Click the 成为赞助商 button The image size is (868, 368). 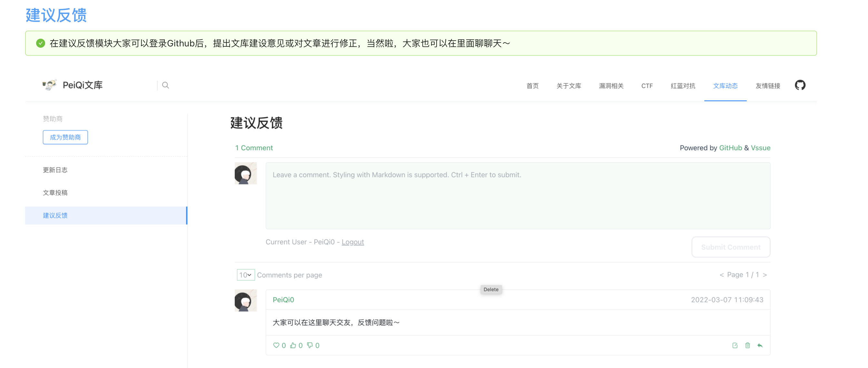(65, 137)
